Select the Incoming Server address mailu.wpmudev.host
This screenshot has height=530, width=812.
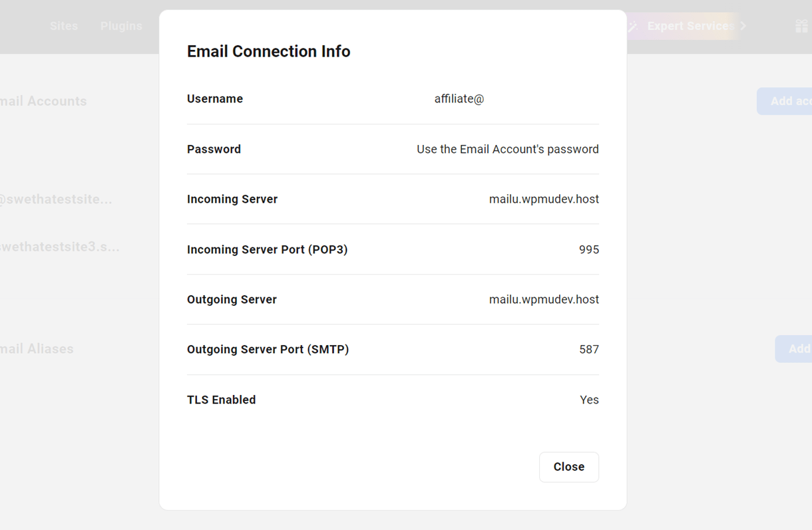[x=544, y=199]
